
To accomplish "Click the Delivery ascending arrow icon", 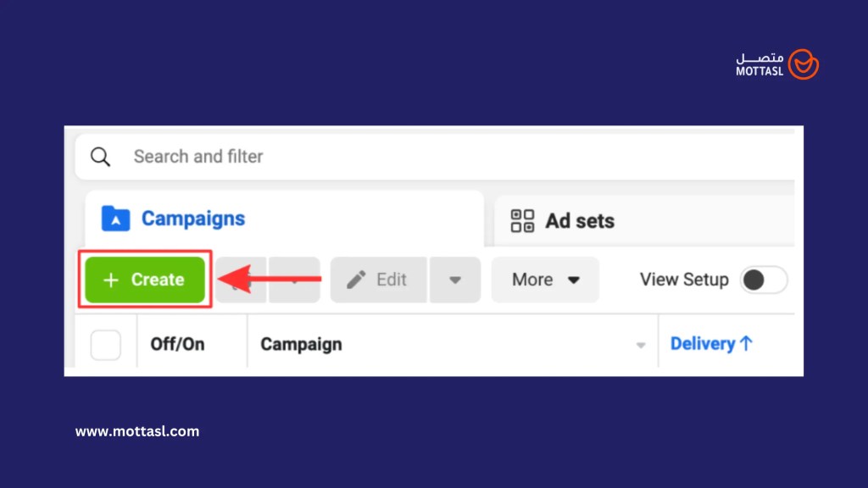I will coord(746,344).
